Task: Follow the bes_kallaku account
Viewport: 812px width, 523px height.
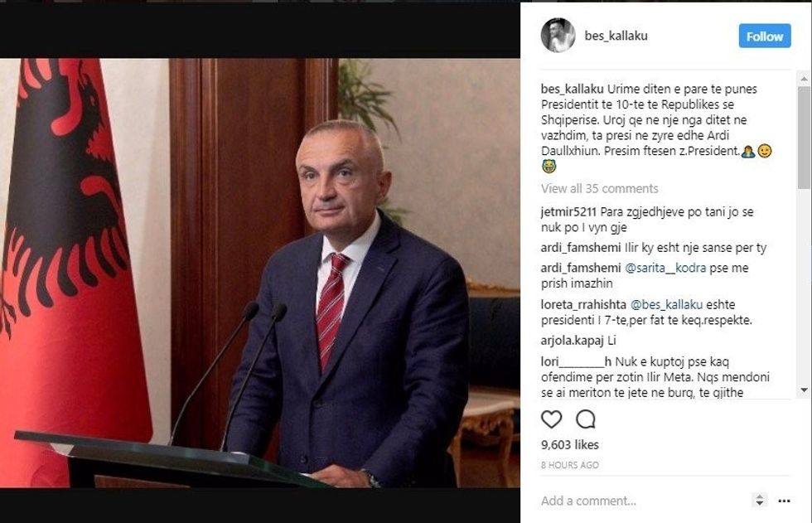Action: point(764,36)
